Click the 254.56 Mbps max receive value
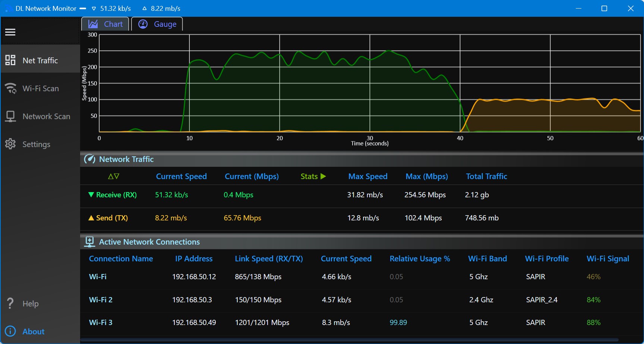The image size is (644, 344). [x=425, y=195]
